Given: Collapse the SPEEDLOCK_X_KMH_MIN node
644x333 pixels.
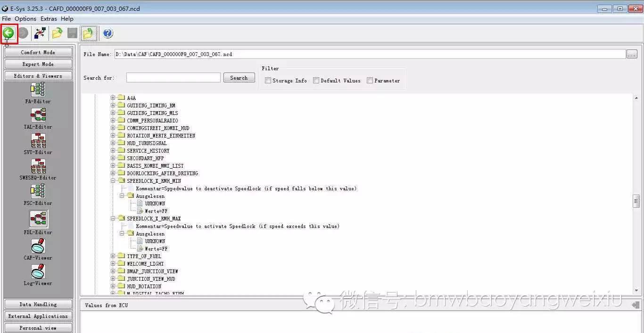Looking at the screenshot, I should (113, 181).
